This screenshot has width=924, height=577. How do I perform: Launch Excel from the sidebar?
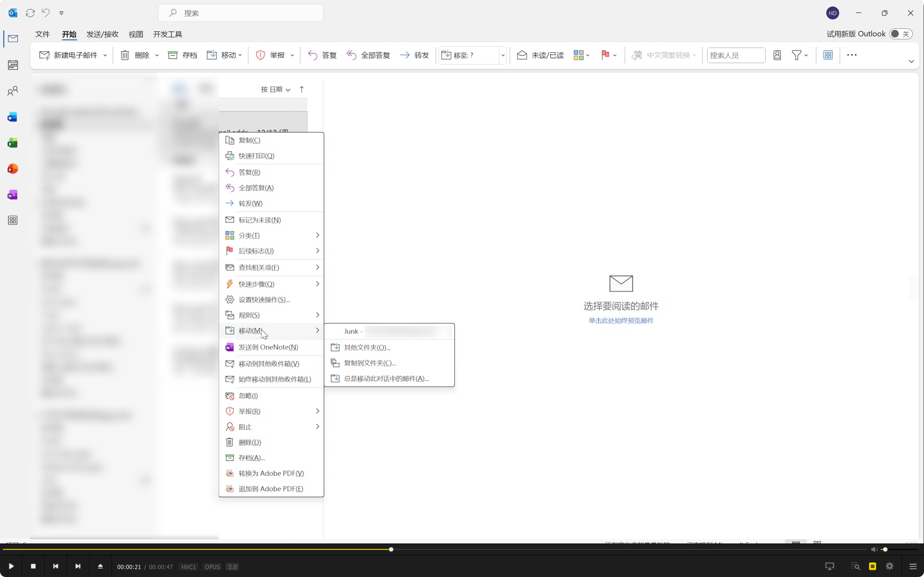13,143
